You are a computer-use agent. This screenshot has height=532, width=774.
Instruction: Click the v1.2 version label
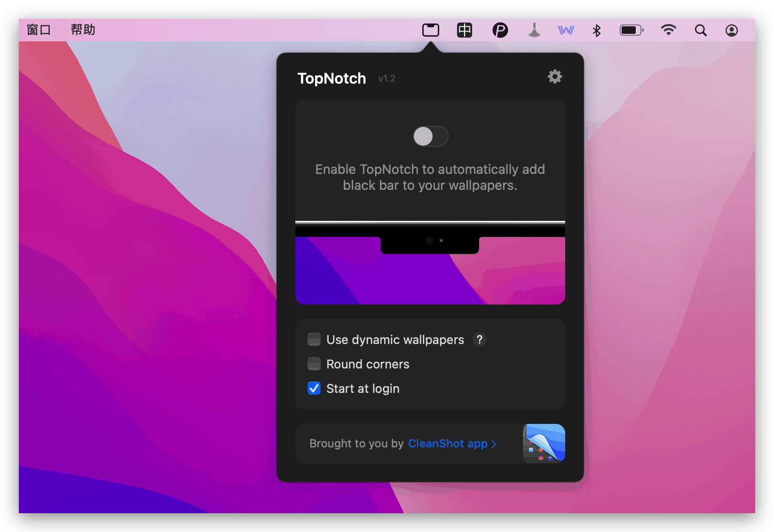pyautogui.click(x=387, y=78)
